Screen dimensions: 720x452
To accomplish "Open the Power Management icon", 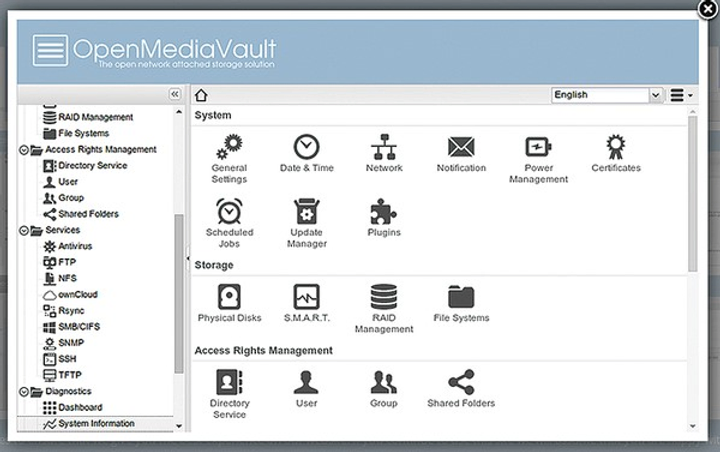I will 538,159.
